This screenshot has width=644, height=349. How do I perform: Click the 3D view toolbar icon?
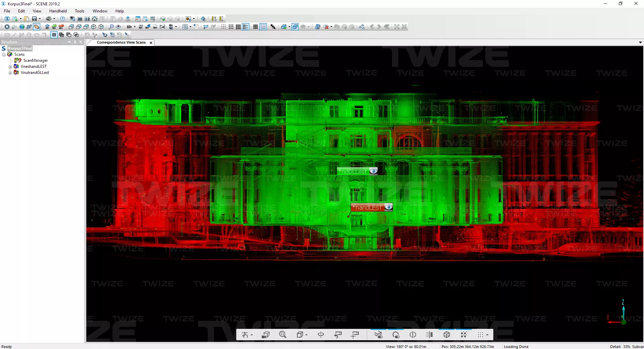click(x=80, y=19)
